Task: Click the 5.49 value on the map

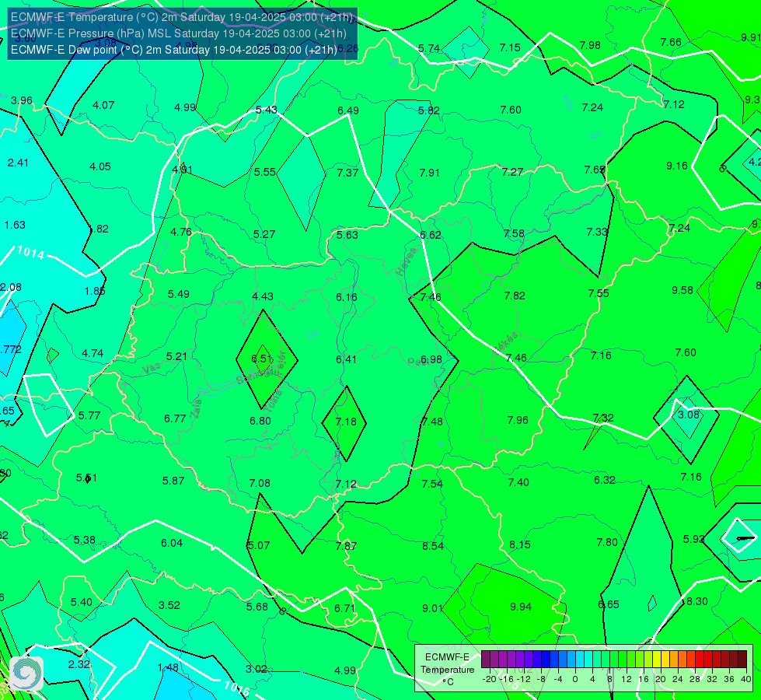Action: coord(179,294)
